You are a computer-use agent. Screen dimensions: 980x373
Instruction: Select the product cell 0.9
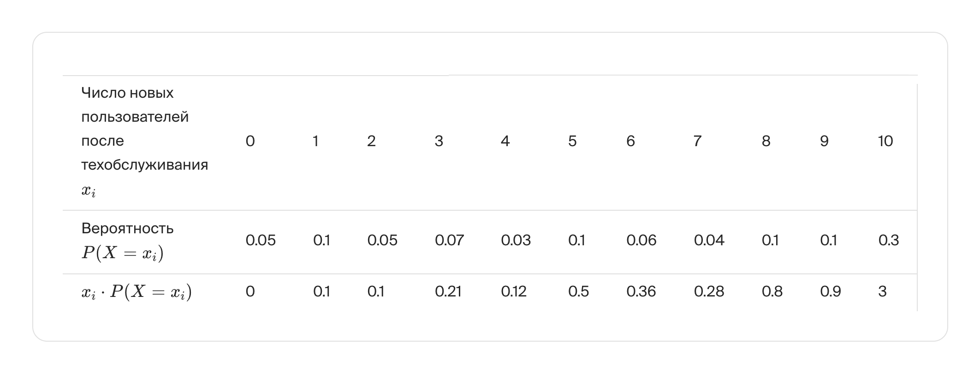coord(830,291)
